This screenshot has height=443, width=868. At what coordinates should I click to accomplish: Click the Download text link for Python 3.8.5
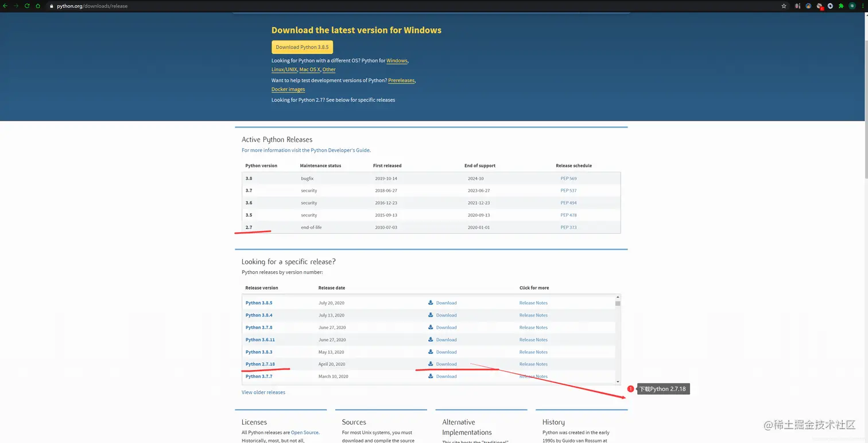(x=446, y=303)
